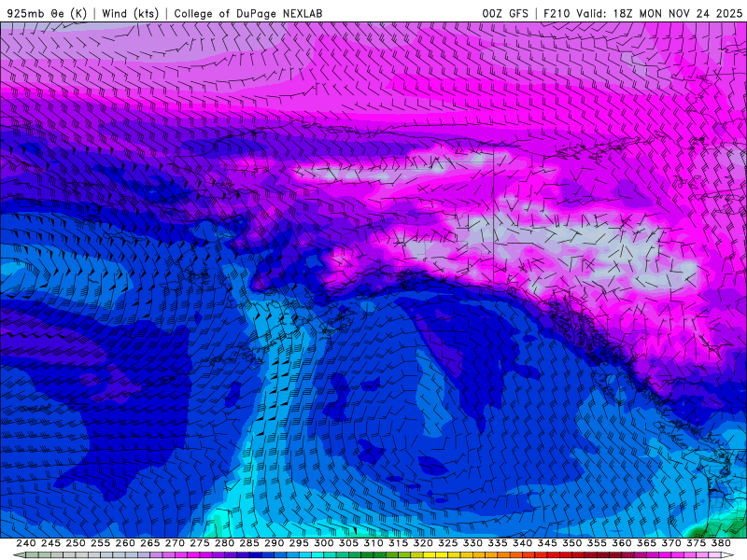This screenshot has height=560, width=747.
Task: Select the 260 value on the color scale
Action: pos(125,543)
